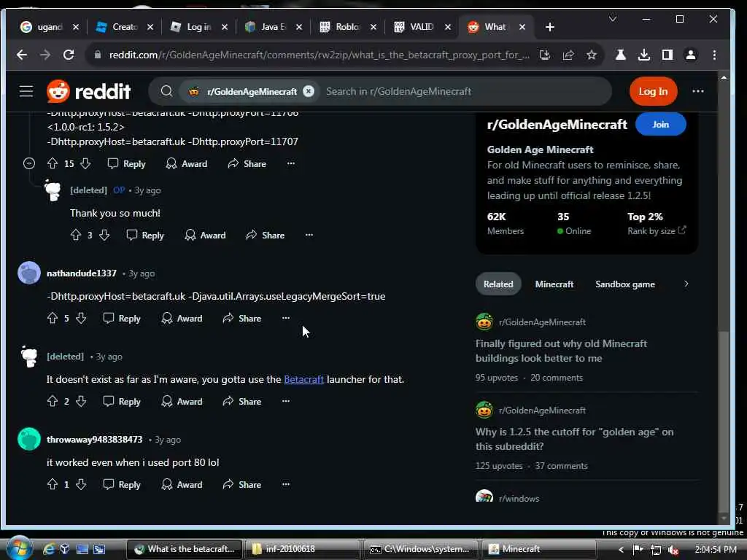Bookmark this page with star icon

click(x=591, y=55)
